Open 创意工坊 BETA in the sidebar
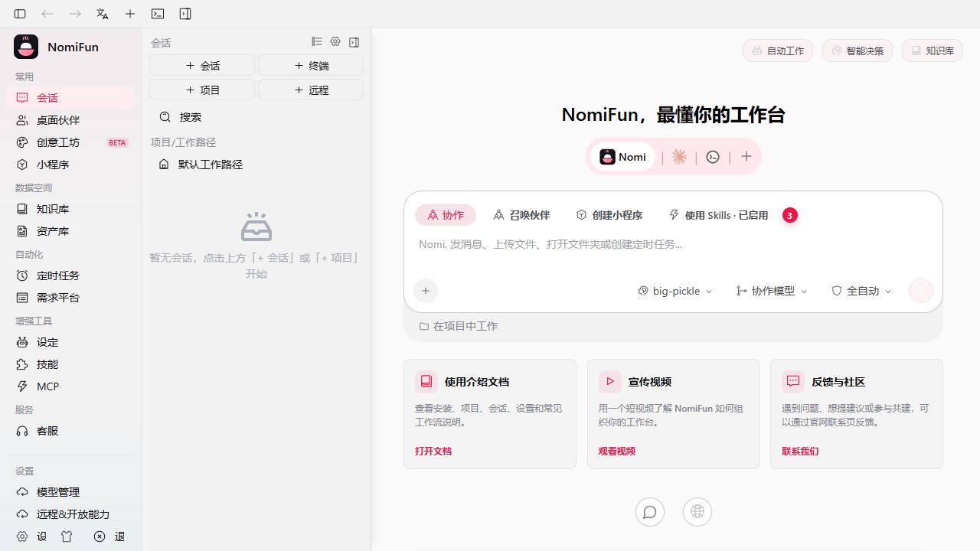This screenshot has height=551, width=980. pos(70,142)
